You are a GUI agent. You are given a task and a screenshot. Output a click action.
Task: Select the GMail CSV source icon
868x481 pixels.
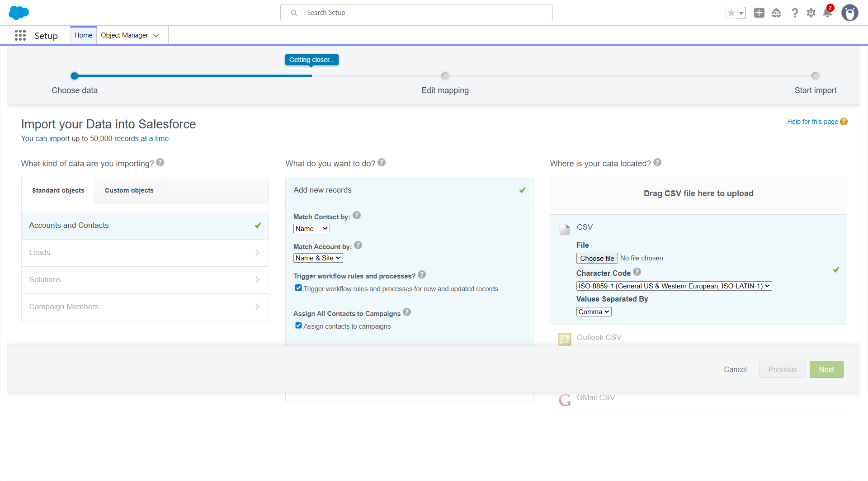(565, 400)
